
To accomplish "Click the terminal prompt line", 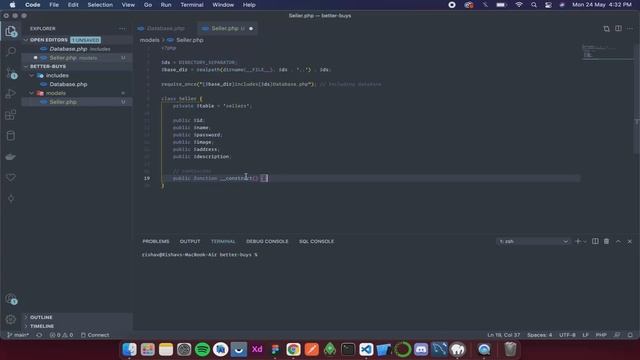I will point(200,255).
